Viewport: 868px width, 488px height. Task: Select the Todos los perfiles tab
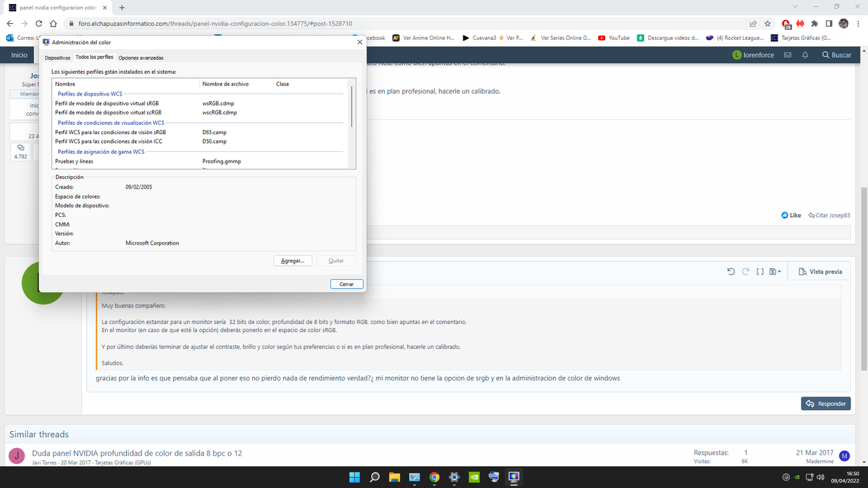(94, 57)
